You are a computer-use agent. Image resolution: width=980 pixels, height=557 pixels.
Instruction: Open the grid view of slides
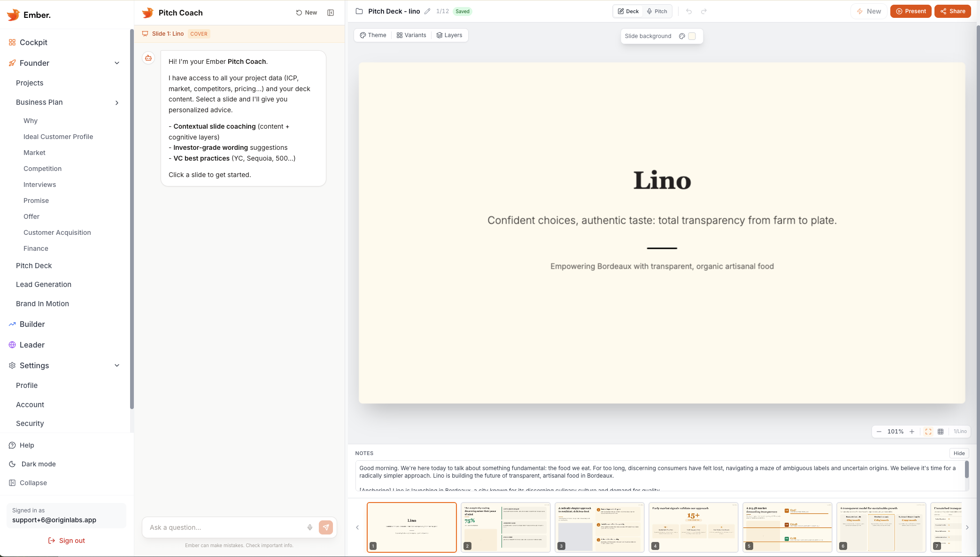(941, 432)
